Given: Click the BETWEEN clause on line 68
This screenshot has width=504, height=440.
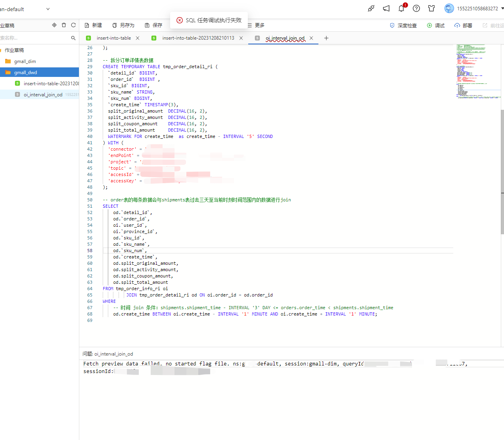Looking at the screenshot, I should [245, 314].
